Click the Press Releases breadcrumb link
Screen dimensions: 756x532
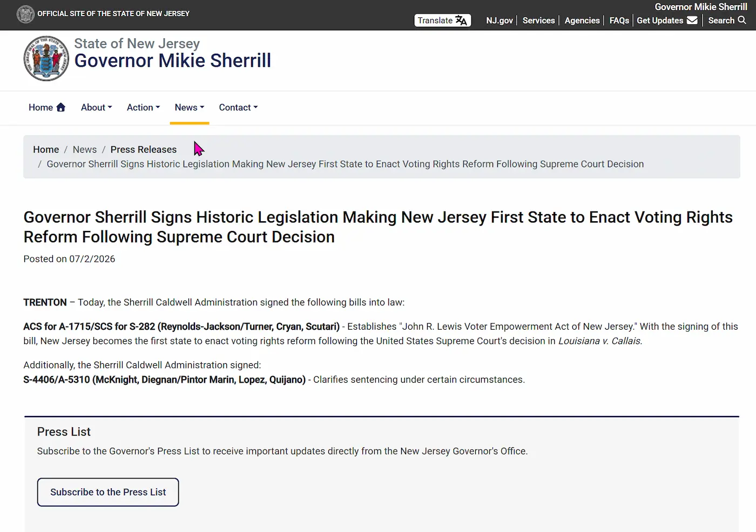[x=144, y=149]
